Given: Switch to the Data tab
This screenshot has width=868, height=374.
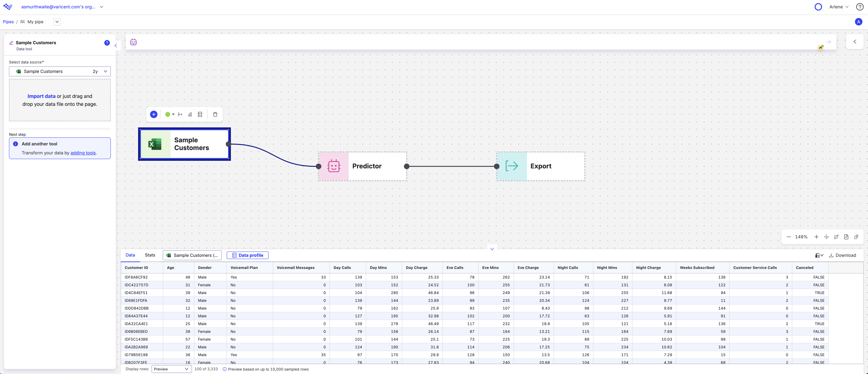Looking at the screenshot, I should (x=130, y=255).
